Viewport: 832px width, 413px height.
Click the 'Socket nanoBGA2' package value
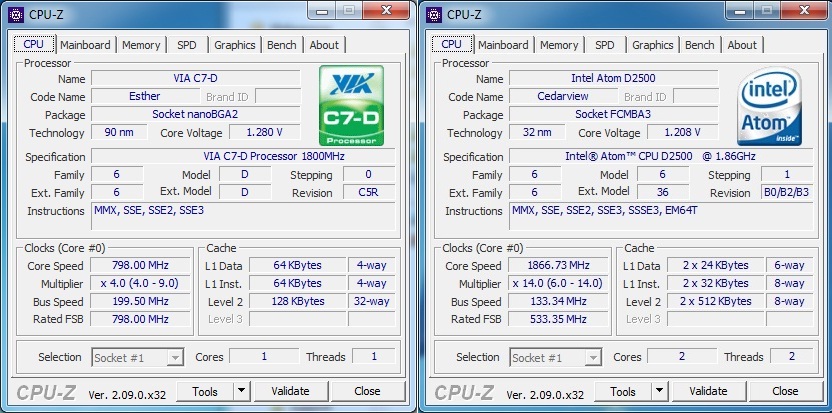click(x=195, y=114)
